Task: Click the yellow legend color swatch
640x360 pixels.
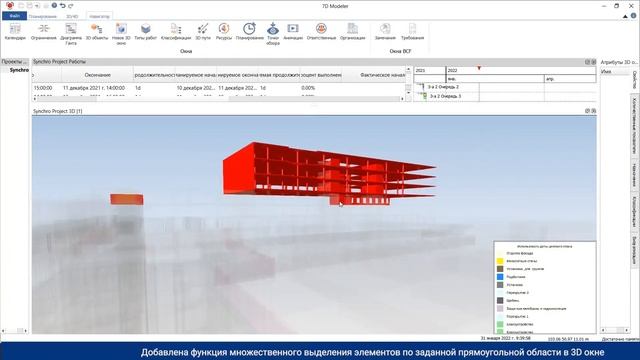Action: [x=500, y=261]
